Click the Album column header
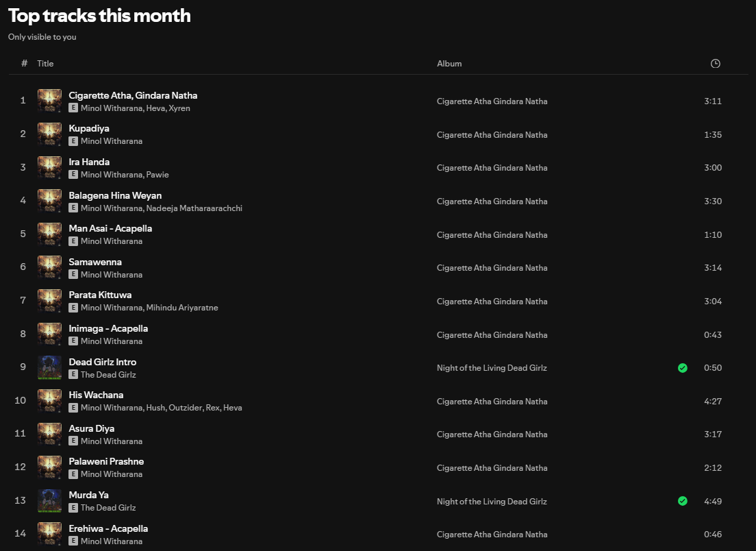 (449, 64)
